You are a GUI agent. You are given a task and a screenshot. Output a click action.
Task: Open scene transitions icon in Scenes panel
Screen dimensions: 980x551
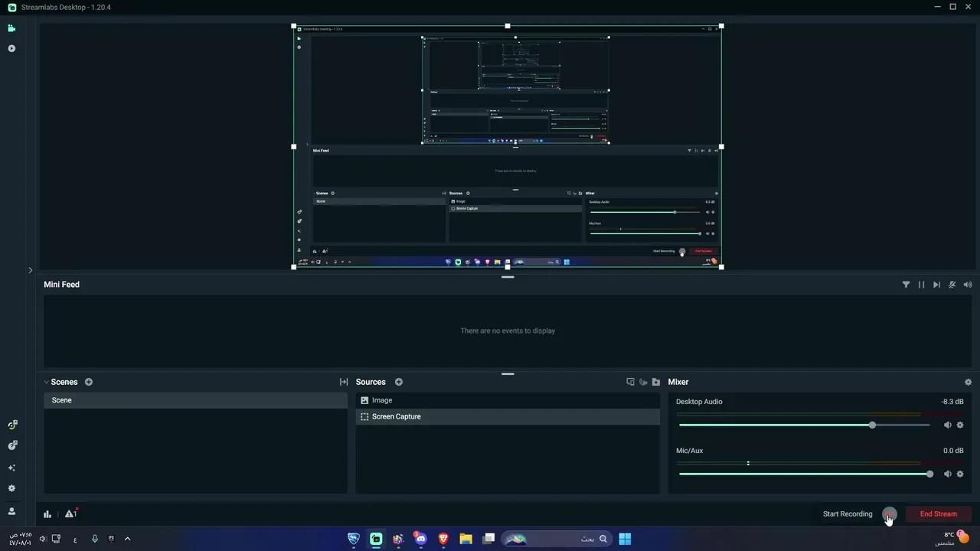tap(344, 382)
